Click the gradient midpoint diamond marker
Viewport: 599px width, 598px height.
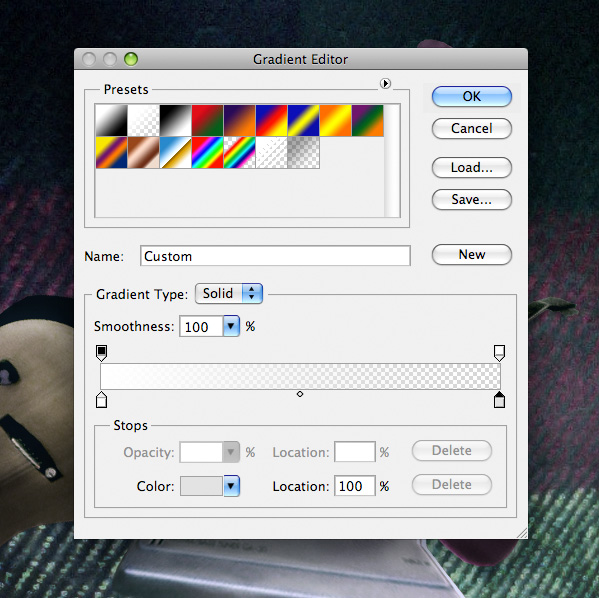300,394
